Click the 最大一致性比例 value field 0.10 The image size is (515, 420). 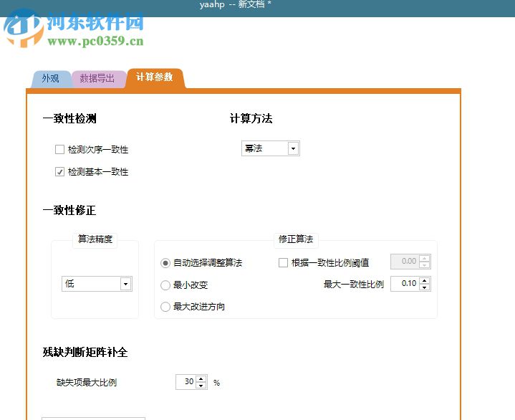(x=405, y=284)
